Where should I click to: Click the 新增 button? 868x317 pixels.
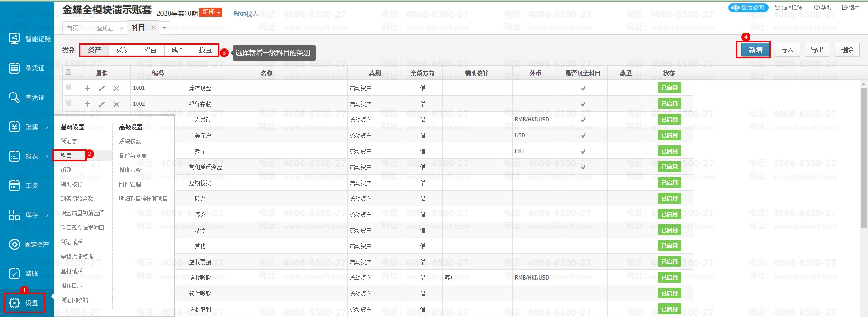point(755,50)
